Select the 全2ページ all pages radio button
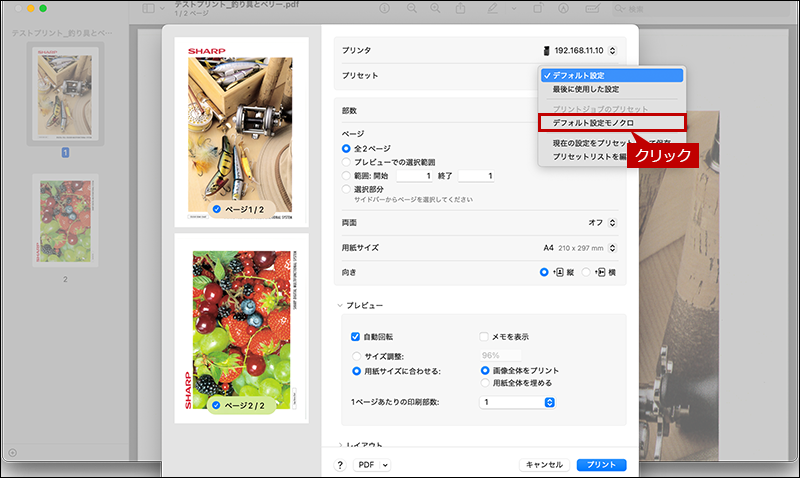This screenshot has height=478, width=800. tap(346, 148)
